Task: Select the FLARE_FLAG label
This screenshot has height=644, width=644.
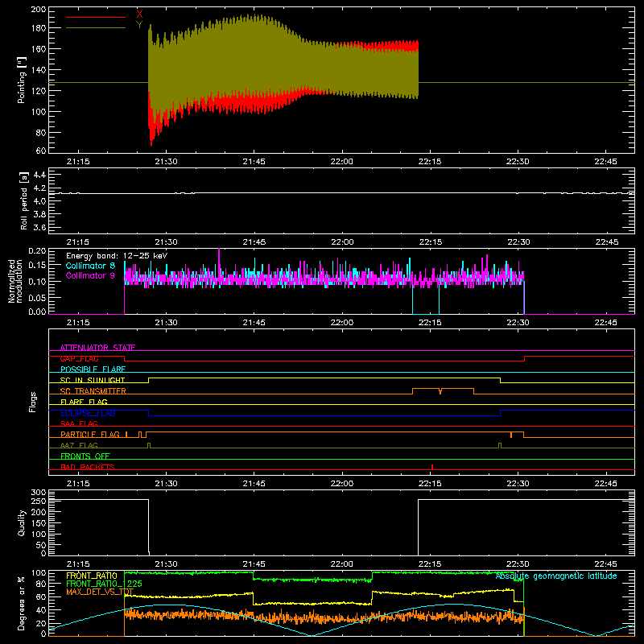Action: 84,402
